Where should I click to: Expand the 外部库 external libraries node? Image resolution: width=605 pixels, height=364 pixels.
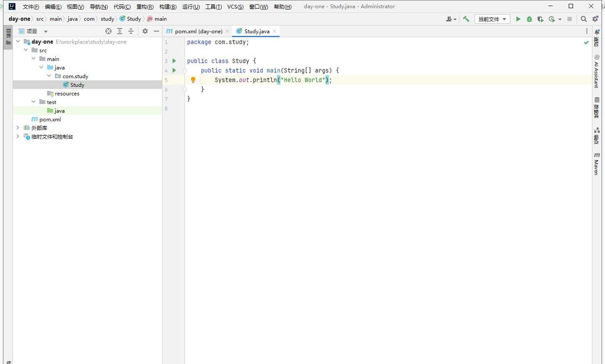pyautogui.click(x=18, y=128)
